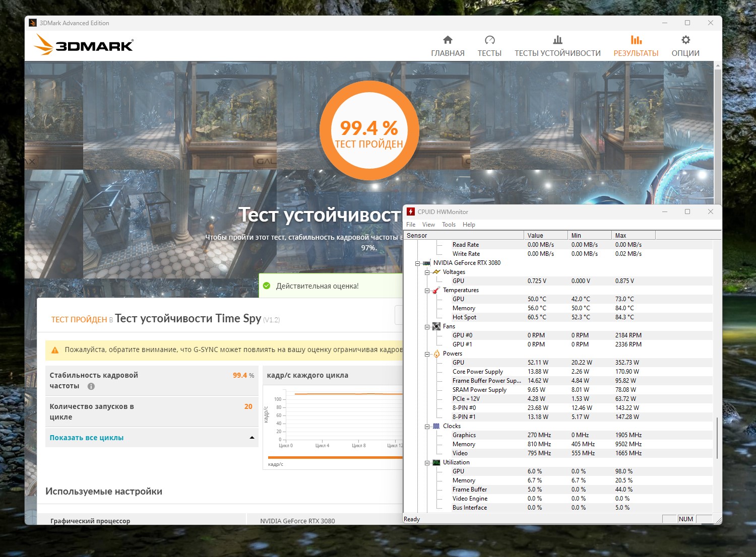
Task: Click the Powers flame icon
Action: click(x=436, y=354)
